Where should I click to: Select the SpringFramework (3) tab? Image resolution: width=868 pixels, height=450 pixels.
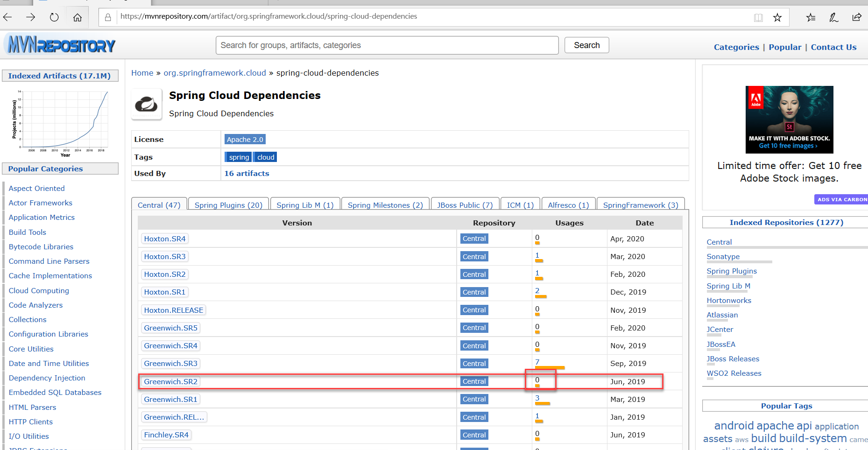coord(641,204)
